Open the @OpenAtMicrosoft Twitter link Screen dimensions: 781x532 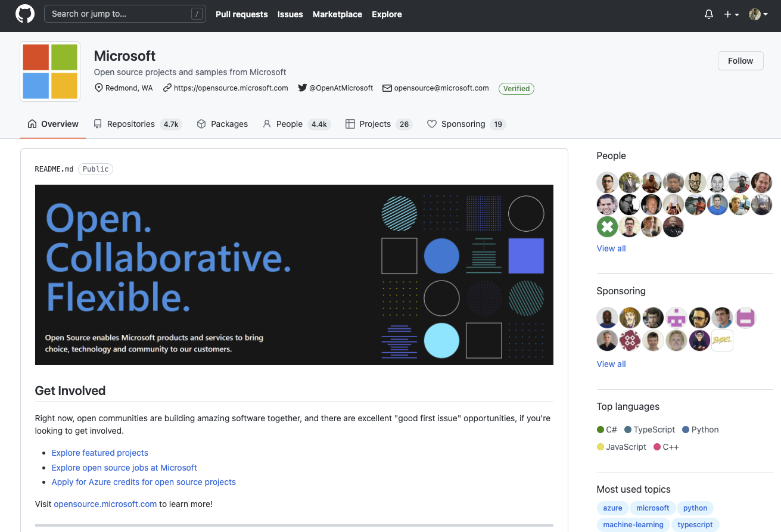pos(341,88)
